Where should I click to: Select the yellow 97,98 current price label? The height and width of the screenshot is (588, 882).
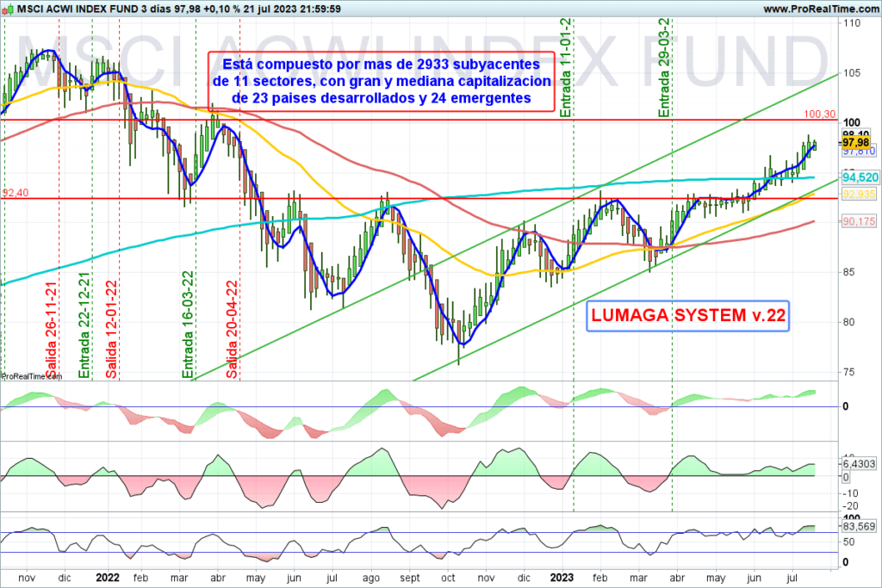click(855, 142)
